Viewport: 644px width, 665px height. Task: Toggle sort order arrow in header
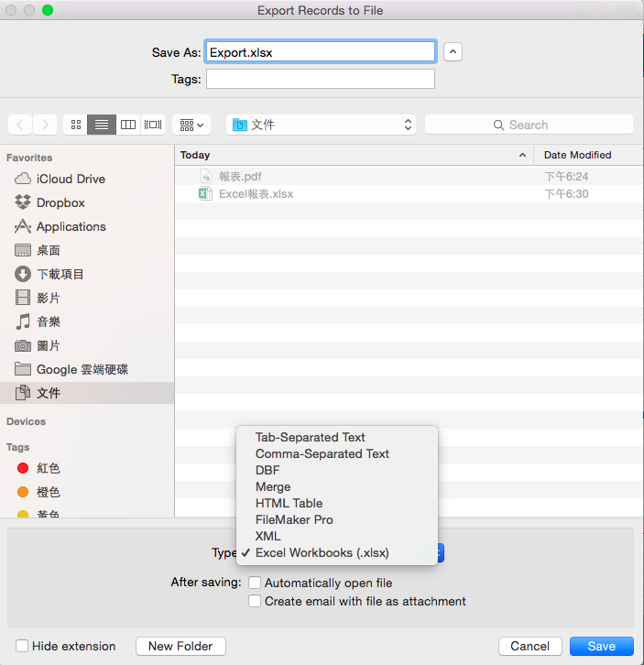[x=523, y=155]
